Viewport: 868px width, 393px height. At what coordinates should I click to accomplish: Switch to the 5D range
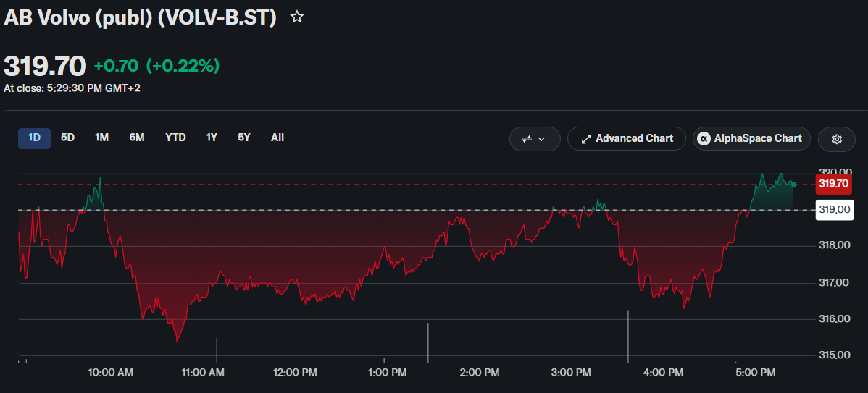pyautogui.click(x=67, y=138)
